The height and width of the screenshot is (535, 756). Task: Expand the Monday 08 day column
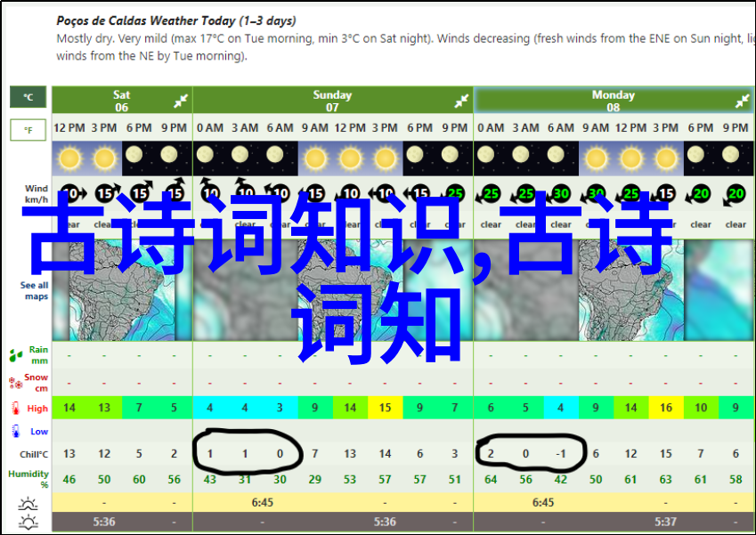(x=743, y=101)
